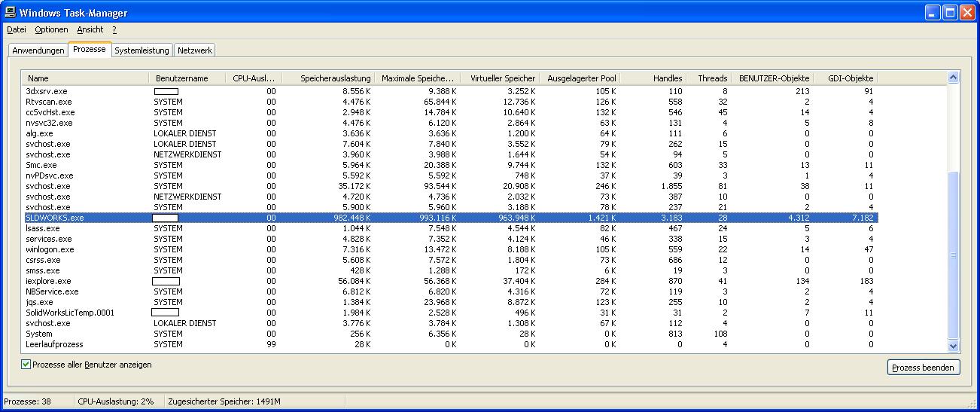980x412 pixels.
Task: Open the Datei menu
Action: [17, 29]
